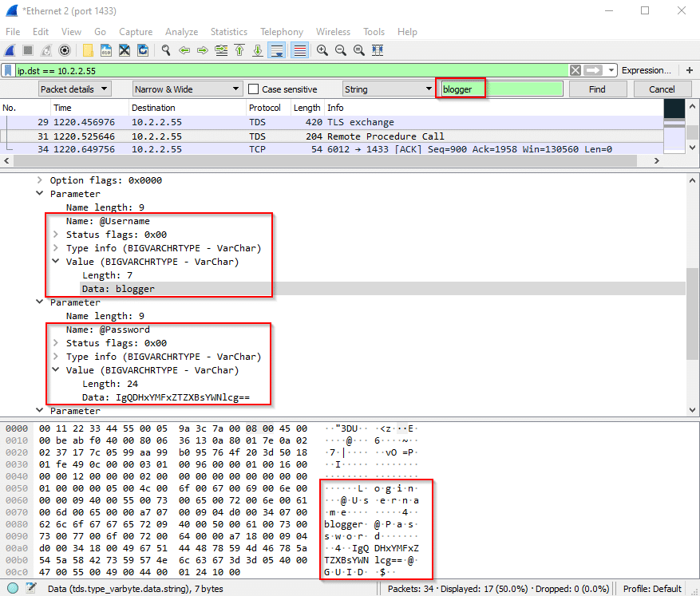Click the search field containing blogger
This screenshot has width=700, height=596.
point(461,89)
